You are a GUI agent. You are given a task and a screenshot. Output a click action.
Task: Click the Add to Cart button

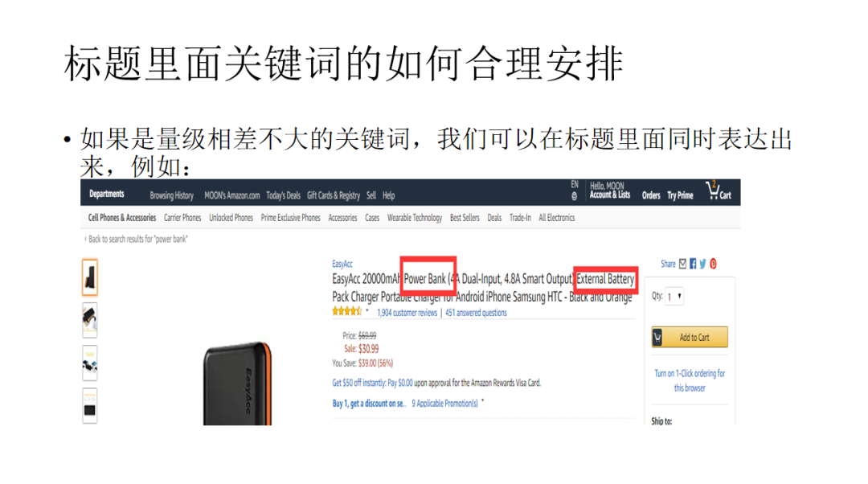pyautogui.click(x=690, y=337)
